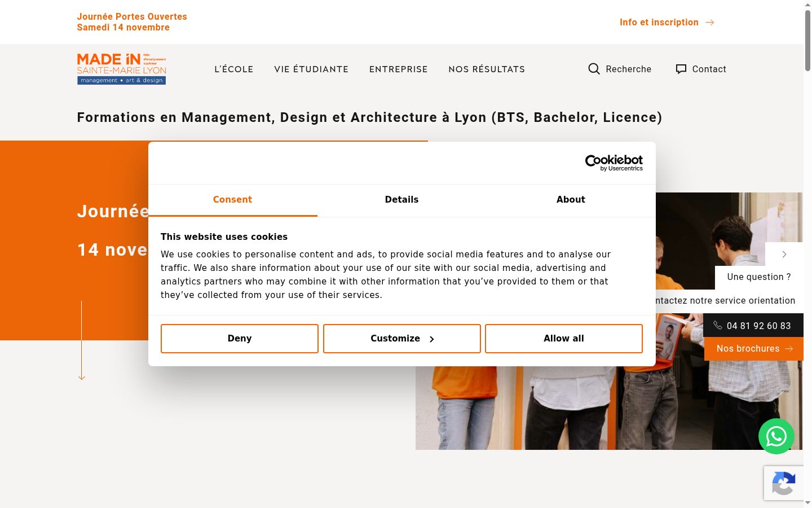812x508 pixels.
Task: Click the arrow in Nos brochures button
Action: (789, 349)
